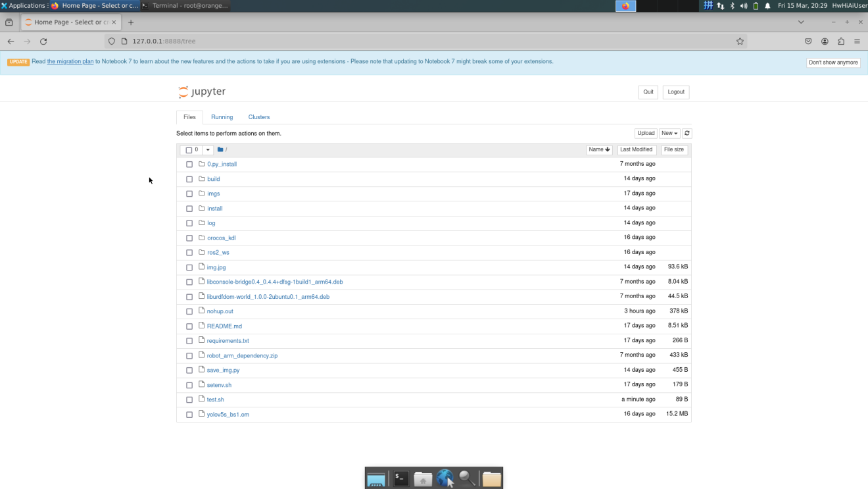The width and height of the screenshot is (868, 489).
Task: Check the img.jpg checkbox
Action: [189, 268]
